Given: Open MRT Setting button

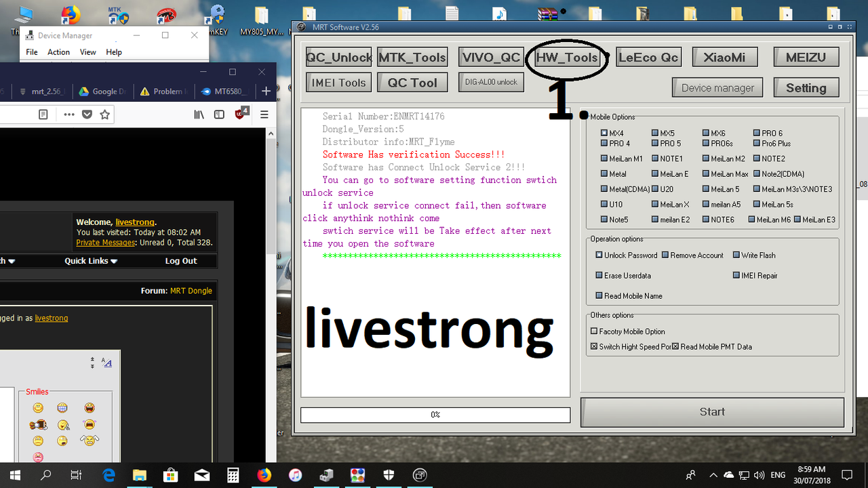Looking at the screenshot, I should point(806,87).
